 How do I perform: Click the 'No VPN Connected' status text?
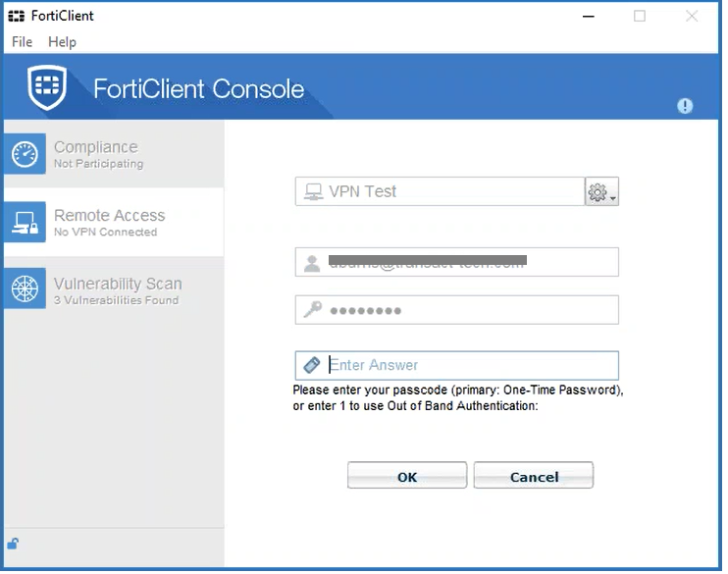pos(105,232)
